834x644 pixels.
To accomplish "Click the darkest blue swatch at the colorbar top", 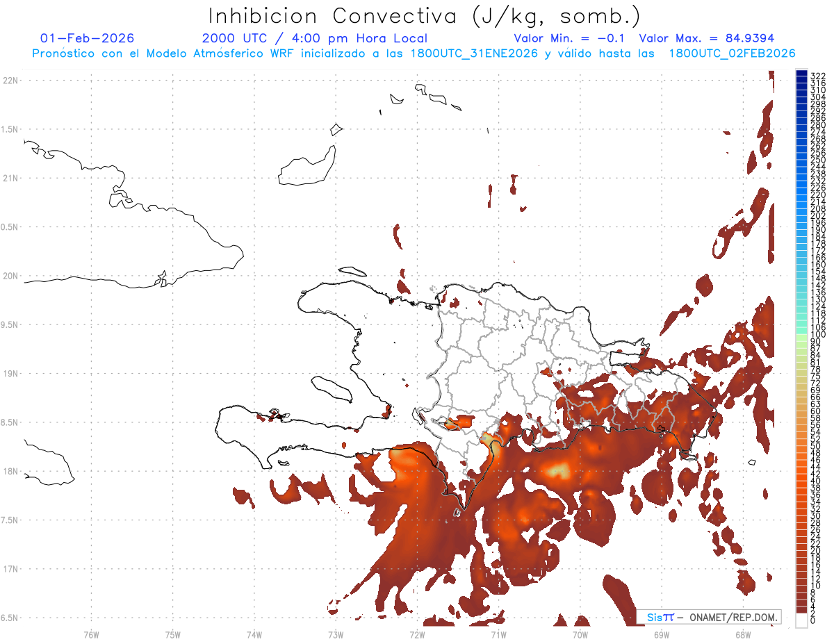I will point(802,74).
